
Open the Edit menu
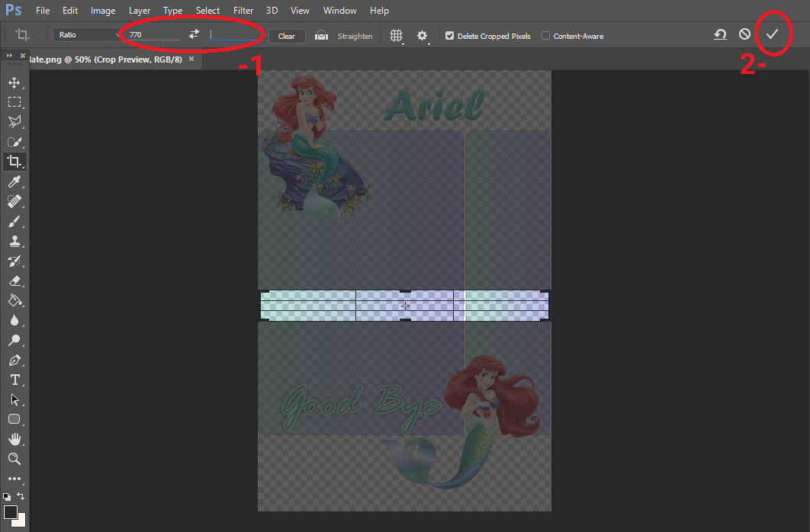(70, 11)
